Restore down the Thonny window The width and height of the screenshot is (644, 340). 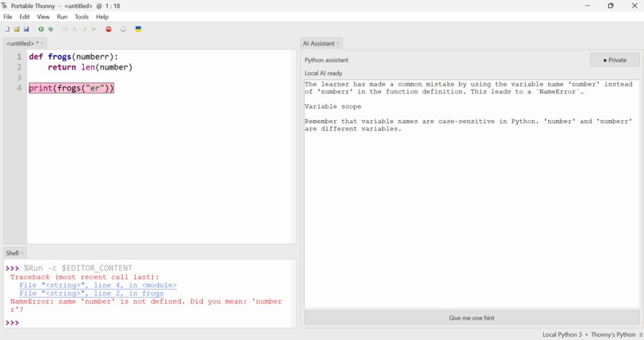pyautogui.click(x=610, y=6)
